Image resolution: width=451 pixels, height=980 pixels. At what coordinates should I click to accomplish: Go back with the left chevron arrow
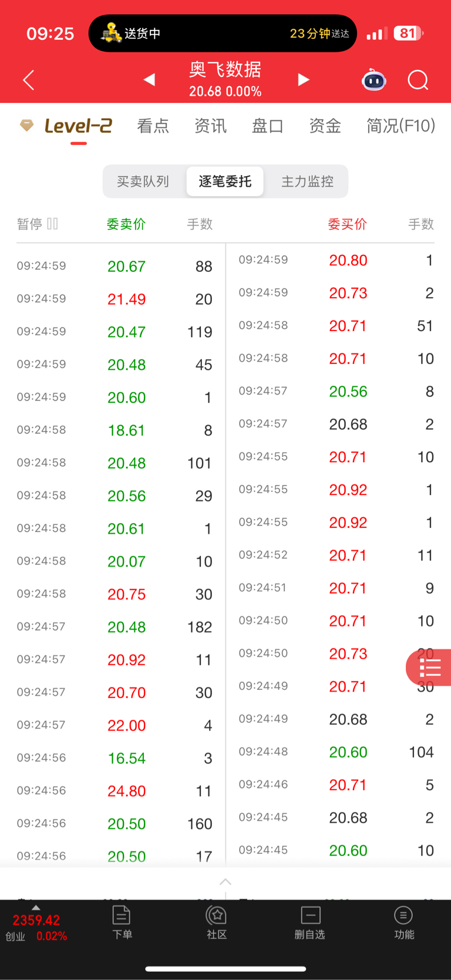[x=29, y=80]
